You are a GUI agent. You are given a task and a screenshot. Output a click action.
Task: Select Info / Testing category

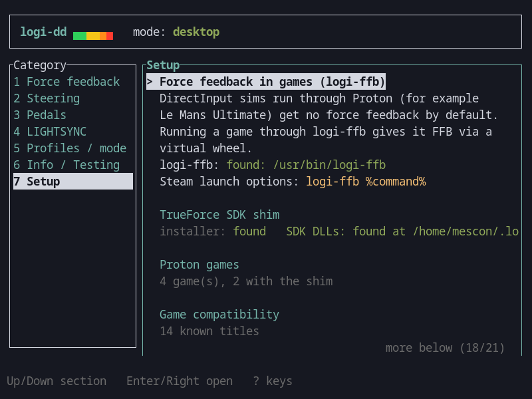click(x=73, y=165)
